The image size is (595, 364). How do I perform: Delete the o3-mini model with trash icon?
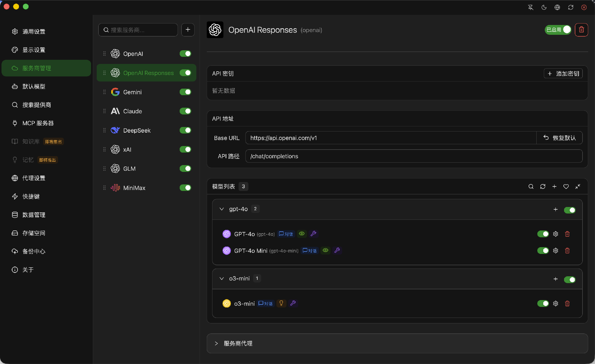[x=567, y=304]
